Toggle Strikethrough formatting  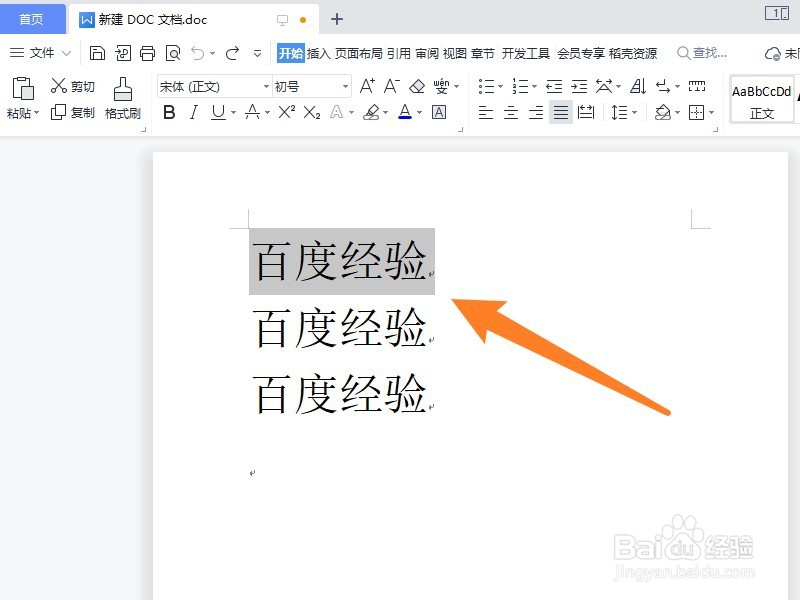tap(252, 112)
